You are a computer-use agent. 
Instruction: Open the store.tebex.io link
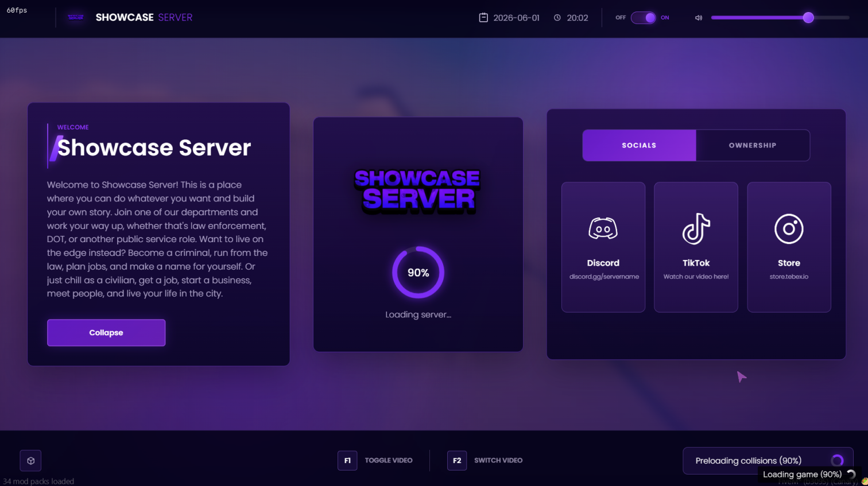[789, 277]
